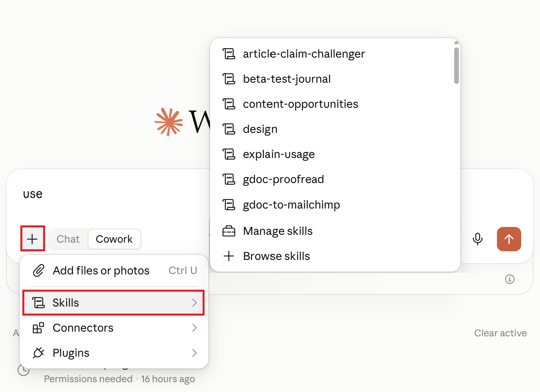Click the Manage skills briefcase icon
The height and width of the screenshot is (392, 540).
[x=229, y=231]
